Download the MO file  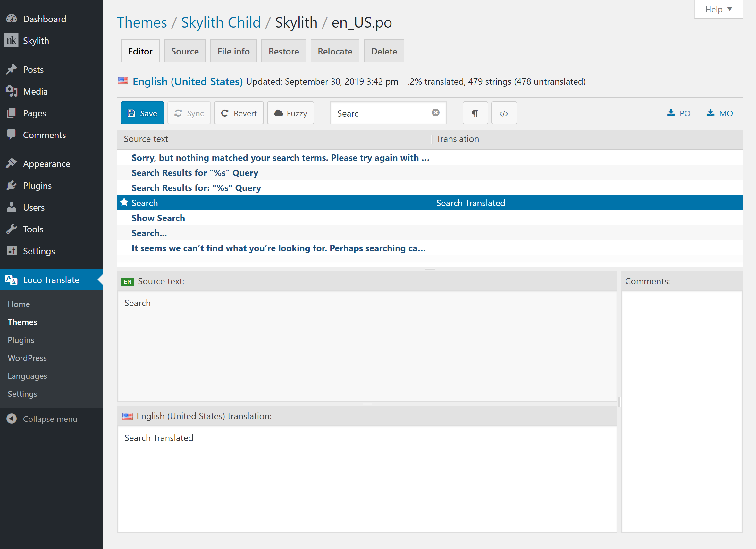pos(719,113)
